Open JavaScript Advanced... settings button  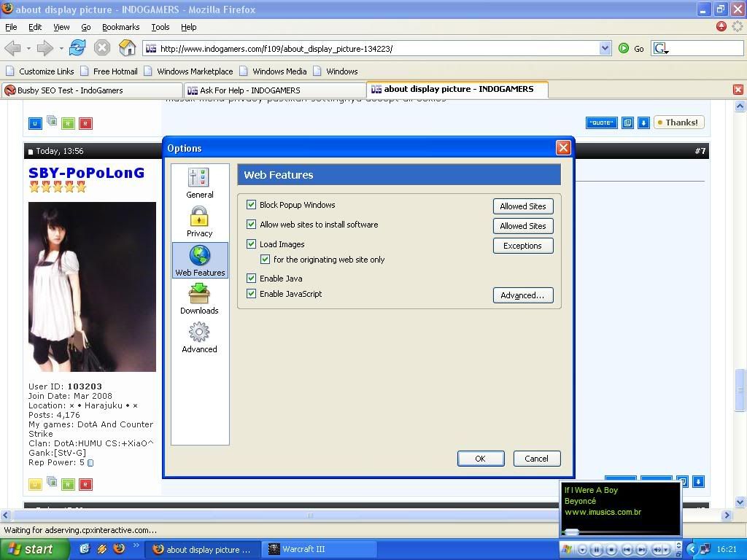click(x=522, y=295)
